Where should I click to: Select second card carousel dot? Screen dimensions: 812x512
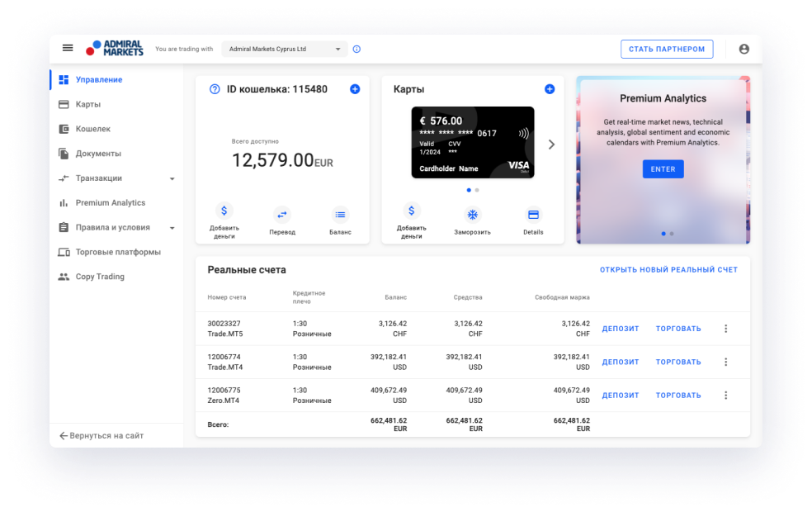point(477,190)
